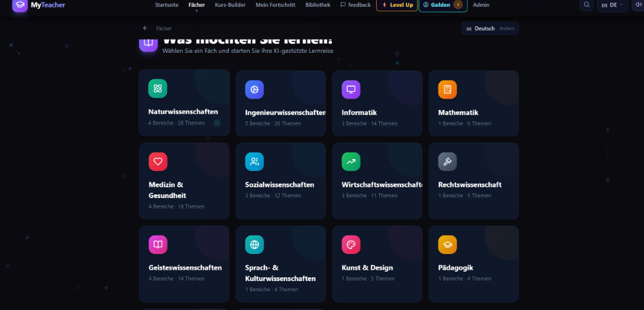Image resolution: width=644 pixels, height=310 pixels.
Task: Click the lightning coin icon in Golden badge
Action: 458,5
